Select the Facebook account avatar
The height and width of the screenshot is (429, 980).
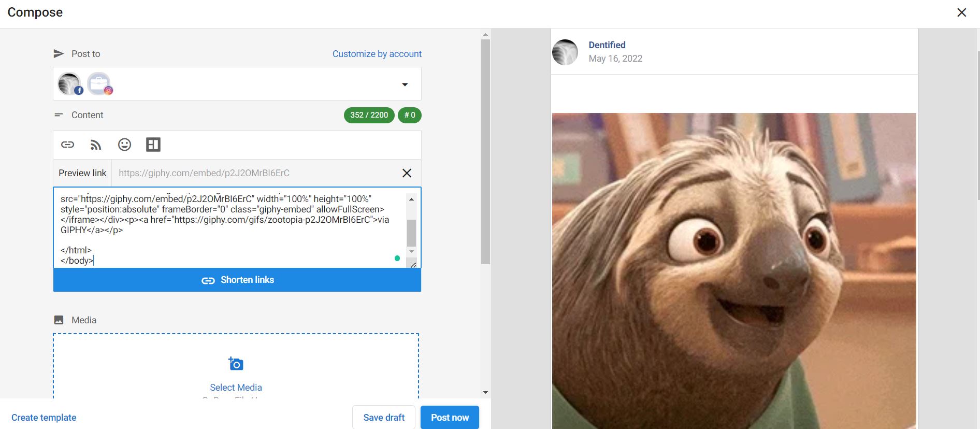point(70,84)
